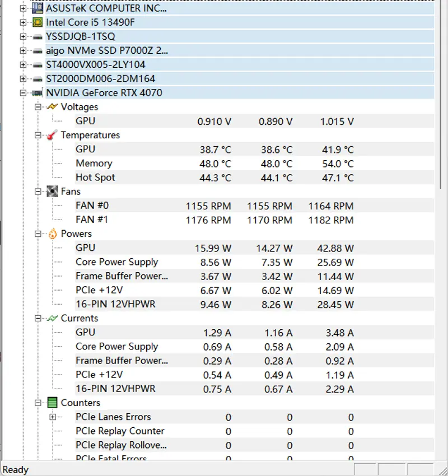Select the NVIDIA GeForce RTX 4070 label
Viewport: 448px width, 476px height.
(x=104, y=93)
